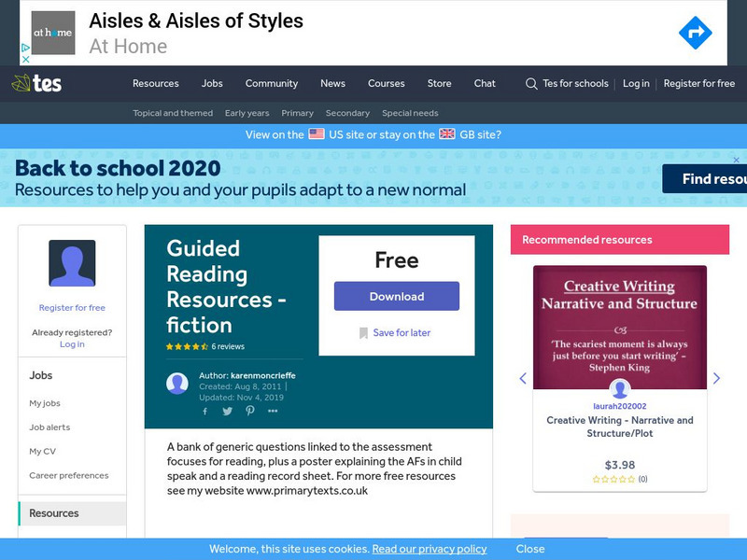Select Resources section in sidebar

73,513
